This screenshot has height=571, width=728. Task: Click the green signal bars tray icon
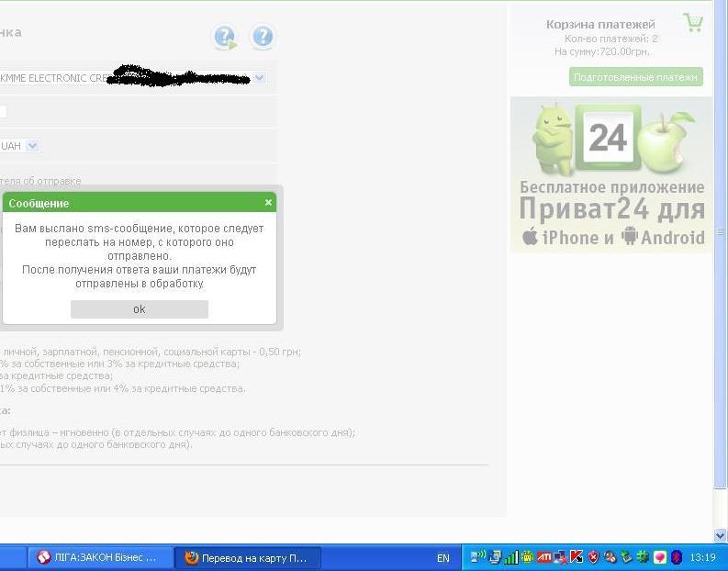511,557
